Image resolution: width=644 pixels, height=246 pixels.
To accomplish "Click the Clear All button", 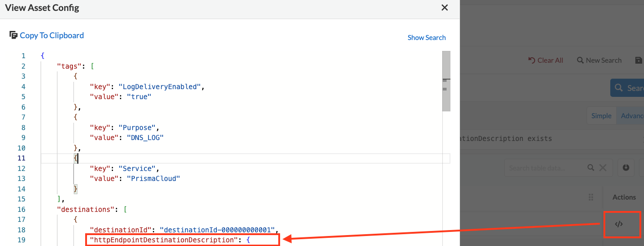I will (546, 60).
